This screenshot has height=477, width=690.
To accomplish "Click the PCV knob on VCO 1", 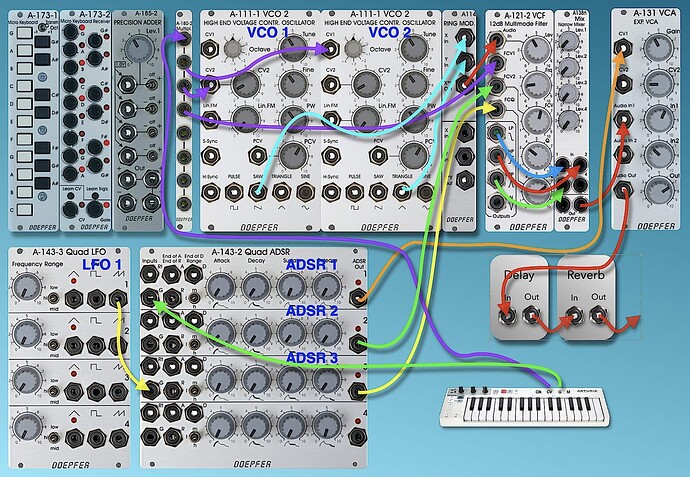I will pyautogui.click(x=293, y=155).
